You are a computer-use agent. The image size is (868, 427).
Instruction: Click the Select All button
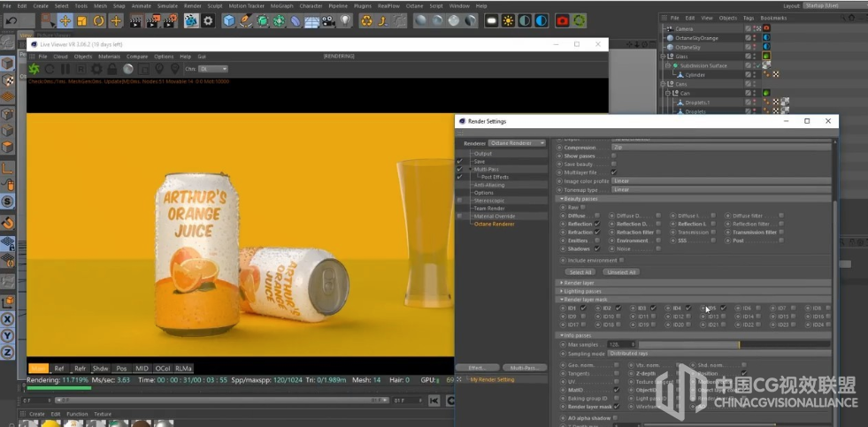580,272
